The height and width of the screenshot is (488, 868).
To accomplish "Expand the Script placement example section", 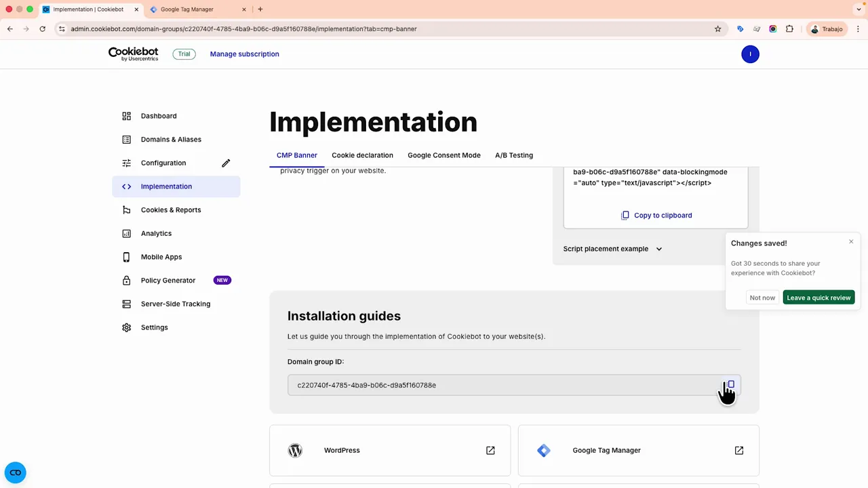I will 612,249.
